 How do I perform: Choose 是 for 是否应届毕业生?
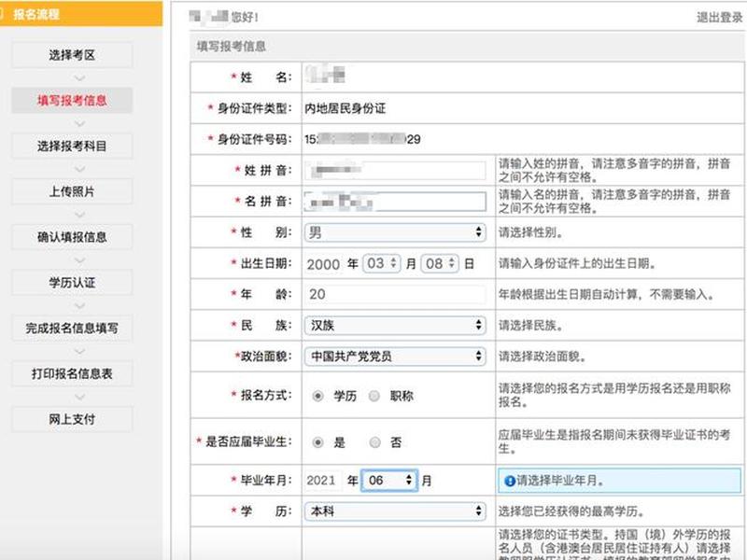(317, 442)
